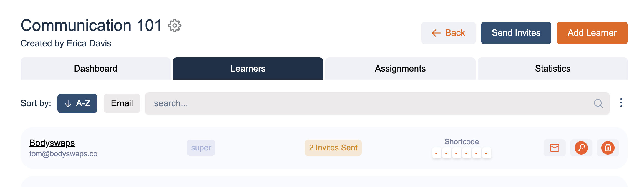The width and height of the screenshot is (644, 187).
Task: Click the Send Invites button
Action: pyautogui.click(x=516, y=33)
